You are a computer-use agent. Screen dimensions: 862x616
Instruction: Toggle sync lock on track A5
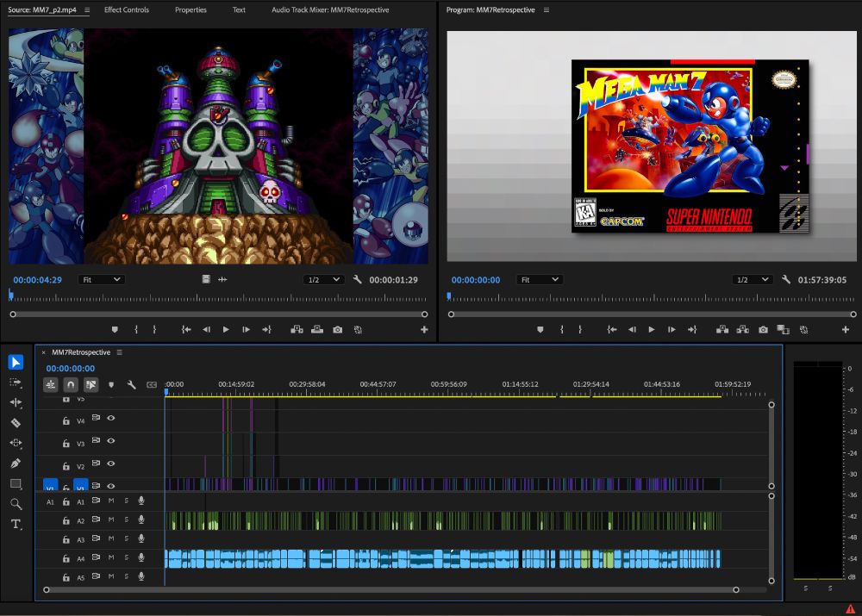(96, 576)
